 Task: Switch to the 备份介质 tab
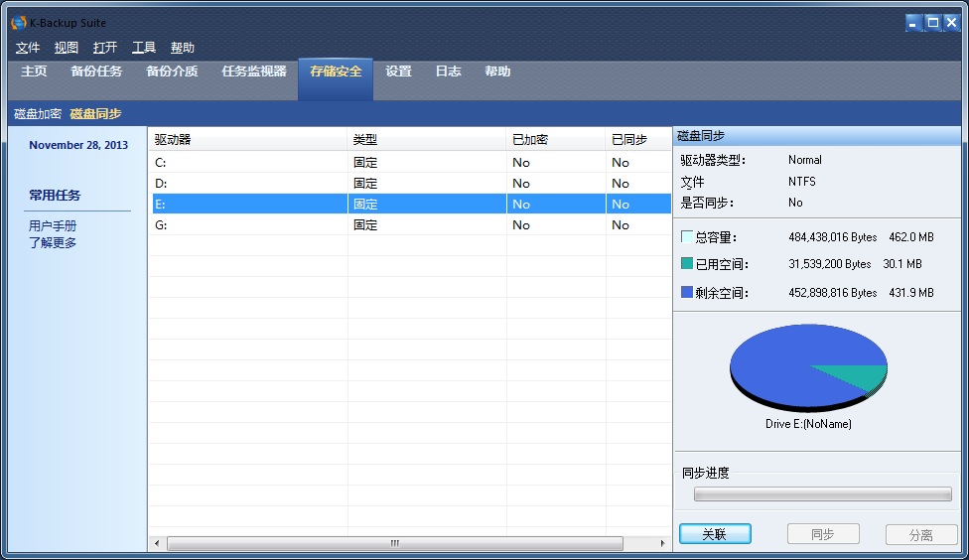tap(172, 71)
